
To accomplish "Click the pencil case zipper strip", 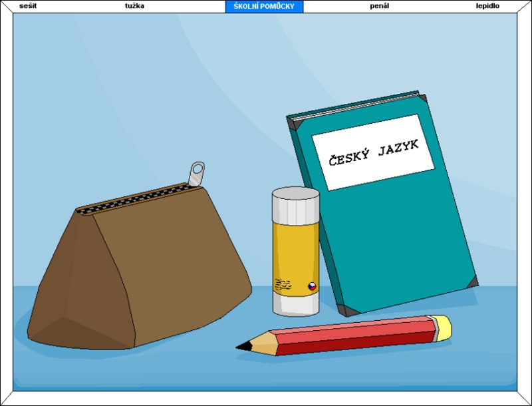I will pyautogui.click(x=133, y=200).
